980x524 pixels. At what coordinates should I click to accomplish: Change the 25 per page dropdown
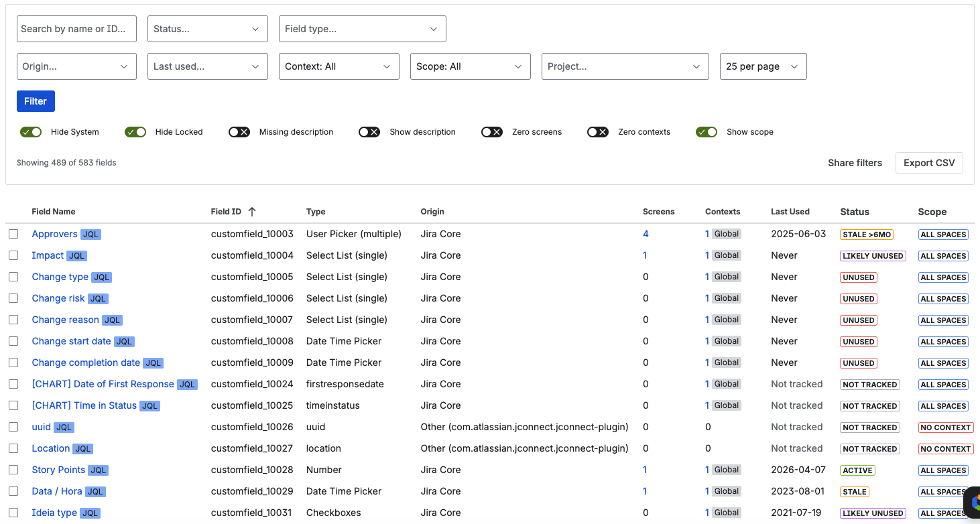(763, 66)
